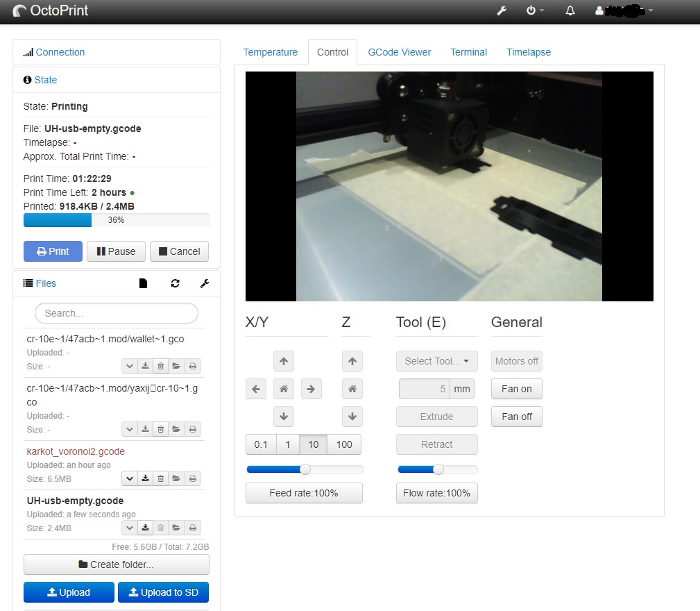
Task: Load and print karkot_voronoi2.gcode
Action: (193, 479)
